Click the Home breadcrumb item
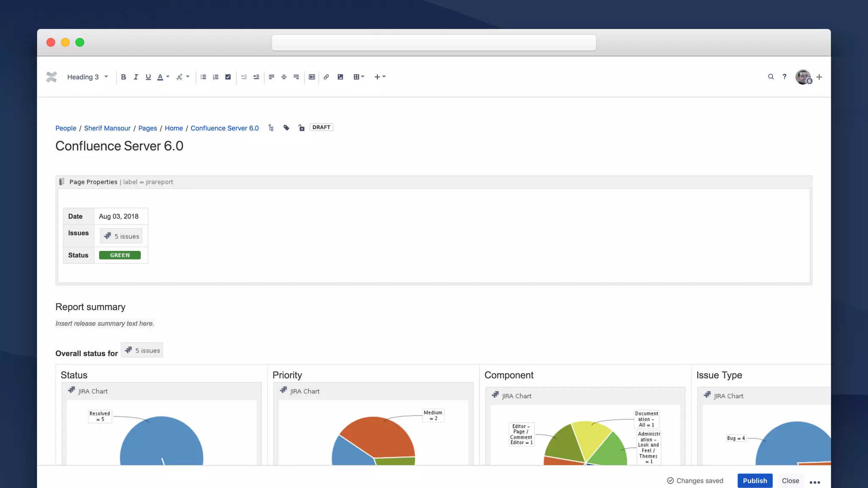The image size is (868, 488). coord(174,128)
